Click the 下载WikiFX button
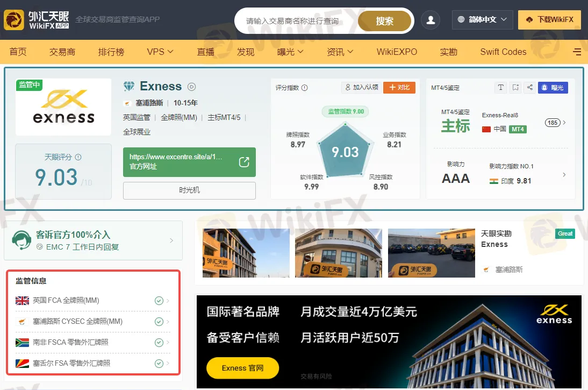588x390 pixels. coord(549,19)
